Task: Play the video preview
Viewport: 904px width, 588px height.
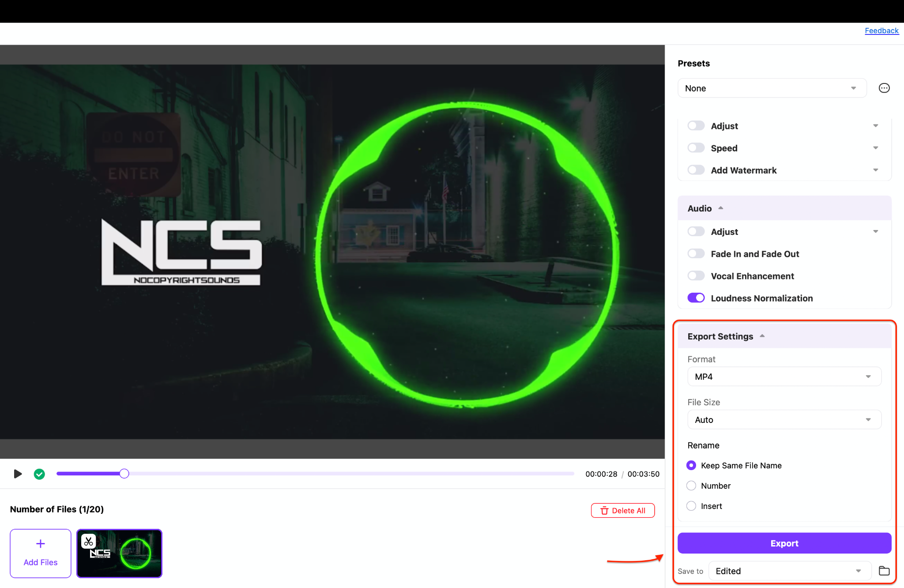Action: point(18,474)
